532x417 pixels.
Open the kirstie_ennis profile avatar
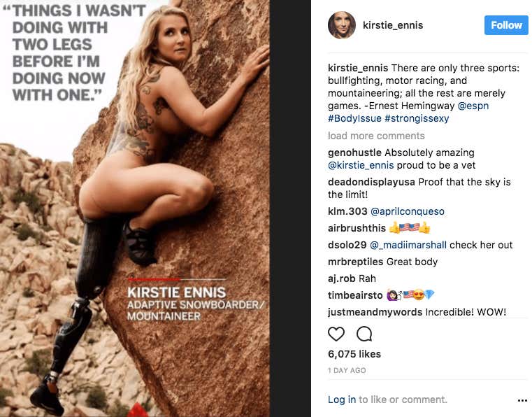342,25
